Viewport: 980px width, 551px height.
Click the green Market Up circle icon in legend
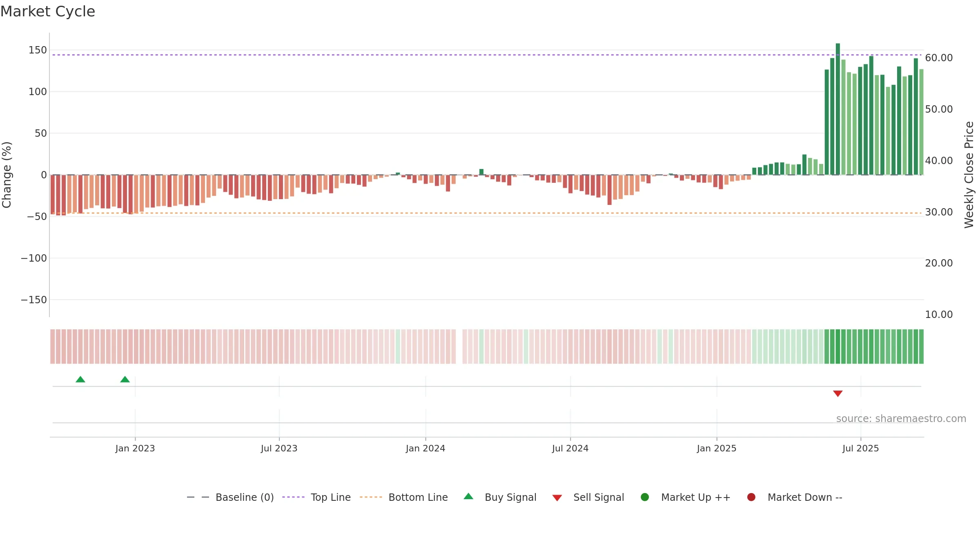pos(645,497)
